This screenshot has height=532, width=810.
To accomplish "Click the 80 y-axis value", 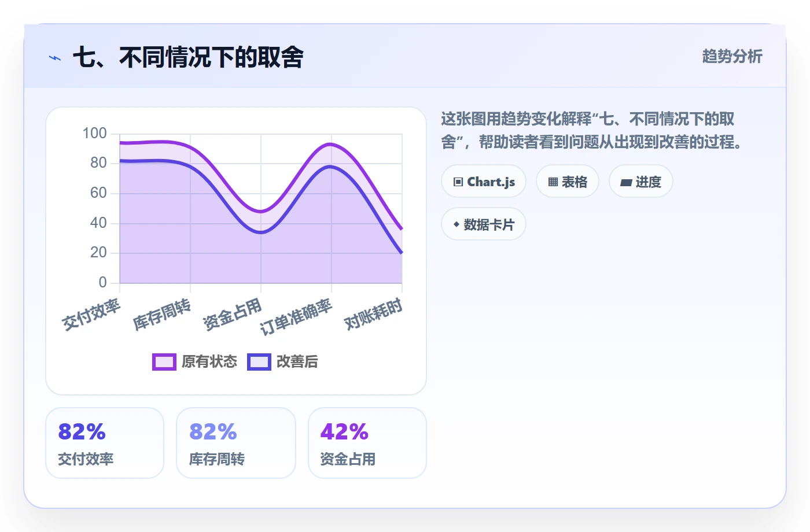I will pyautogui.click(x=99, y=163).
